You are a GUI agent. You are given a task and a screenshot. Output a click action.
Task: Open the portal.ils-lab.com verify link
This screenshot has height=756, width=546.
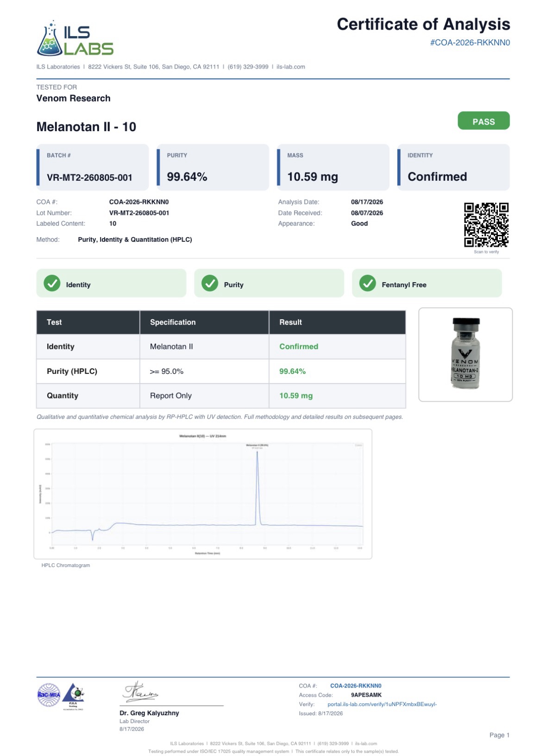[382, 704]
